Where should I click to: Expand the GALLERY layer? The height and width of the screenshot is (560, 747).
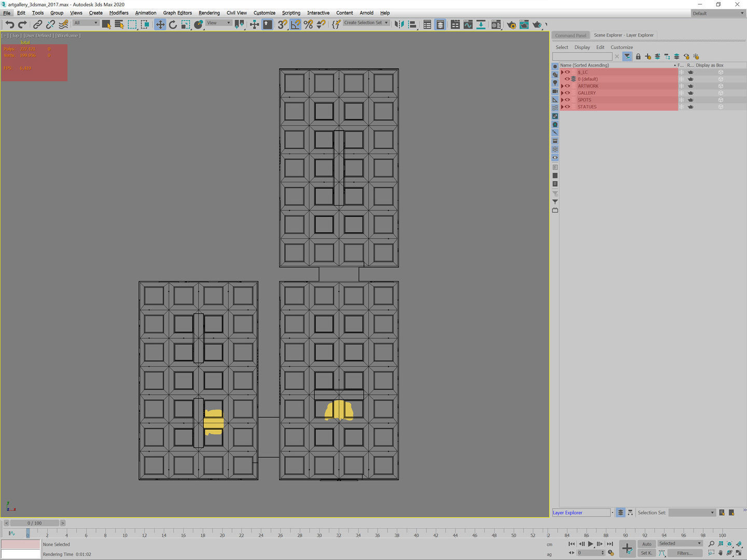pyautogui.click(x=562, y=93)
